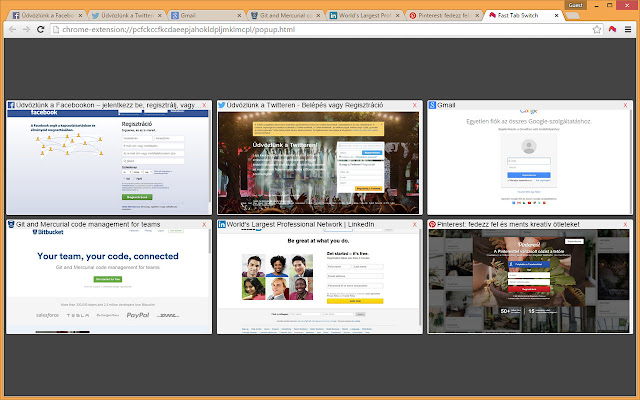The height and width of the screenshot is (400, 640).
Task: Open a new tab with the new-tab button
Action: tap(573, 16)
